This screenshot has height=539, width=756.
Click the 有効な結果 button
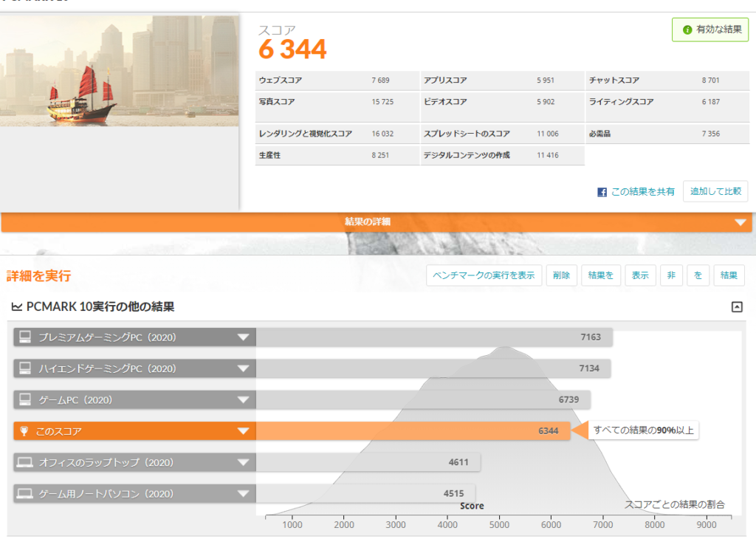[x=710, y=30]
